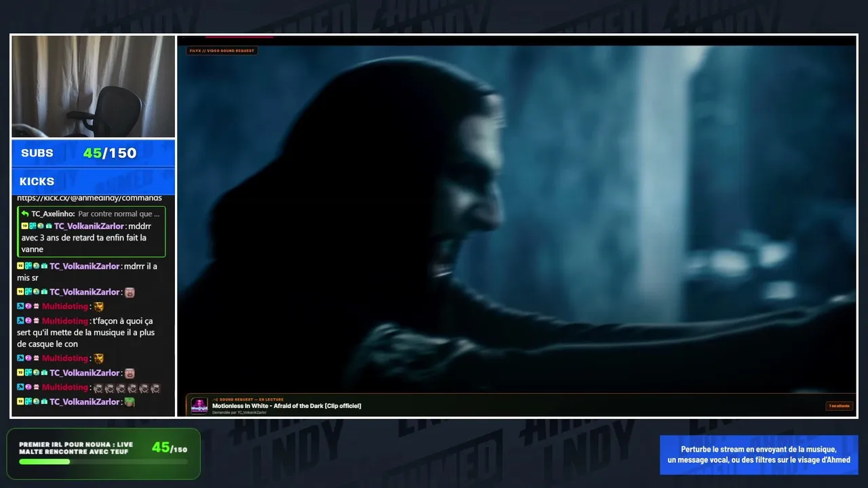Click TC_VolkanikZarlor's name beside 'mdrrr il a mis sr'

coord(84,266)
